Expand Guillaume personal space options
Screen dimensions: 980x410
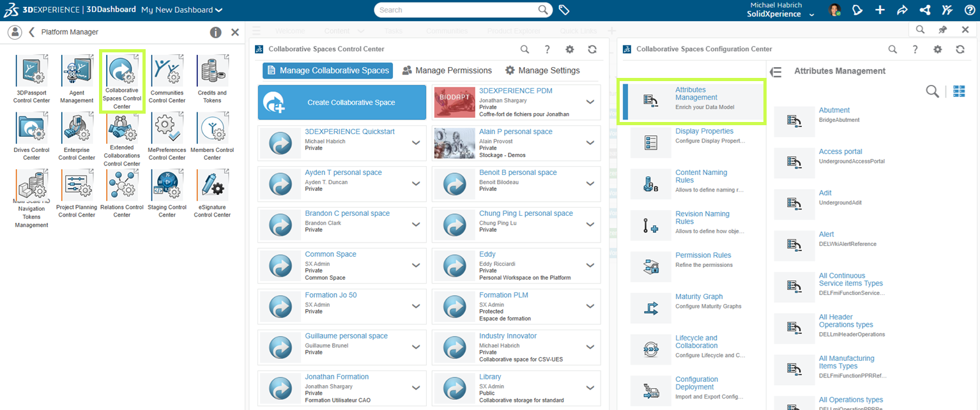(416, 347)
